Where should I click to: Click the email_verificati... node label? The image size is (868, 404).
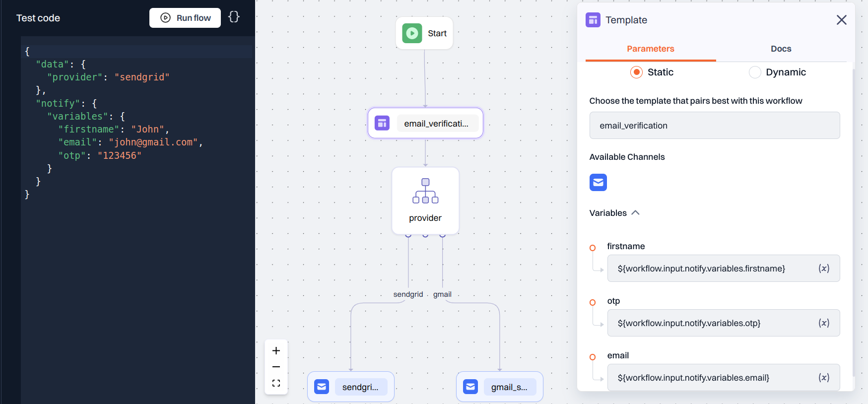coord(436,124)
